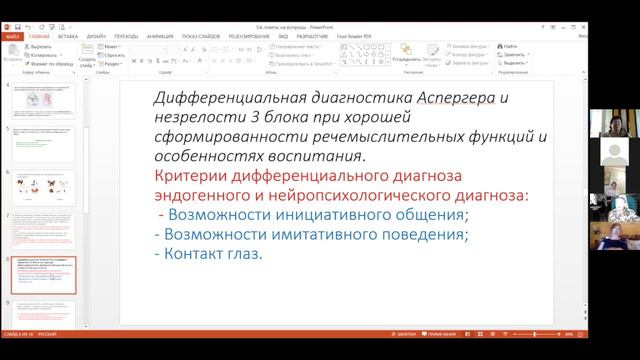
Task: Open Направление текста dropdown
Action: [x=295, y=47]
